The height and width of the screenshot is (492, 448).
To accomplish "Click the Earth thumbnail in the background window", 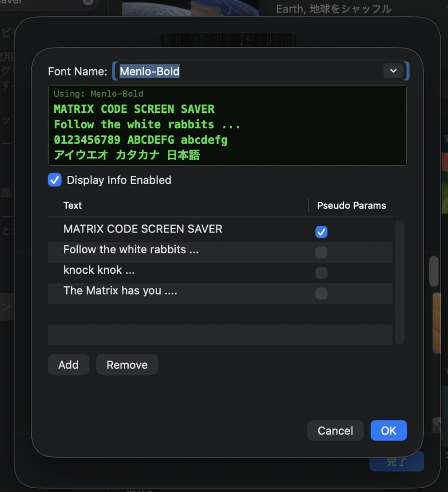I will click(190, 8).
